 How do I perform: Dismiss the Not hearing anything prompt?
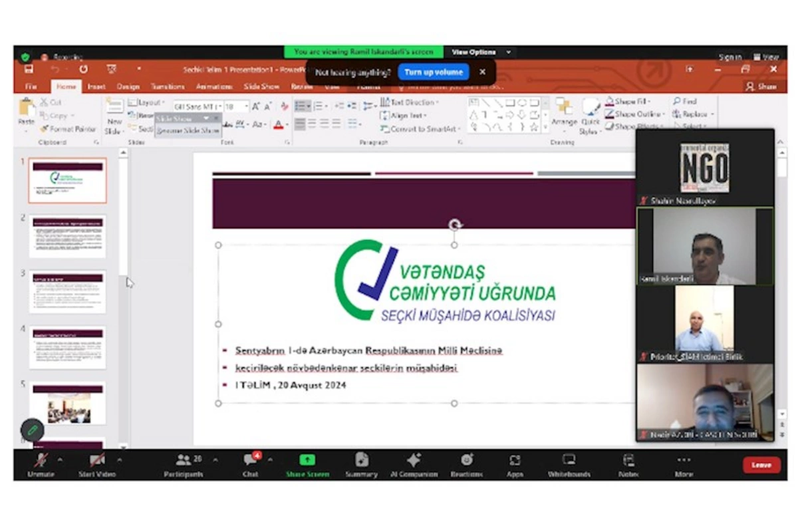click(x=483, y=72)
